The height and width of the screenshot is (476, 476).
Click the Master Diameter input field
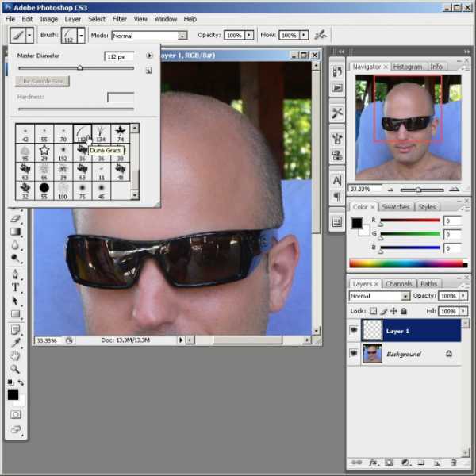click(x=119, y=56)
